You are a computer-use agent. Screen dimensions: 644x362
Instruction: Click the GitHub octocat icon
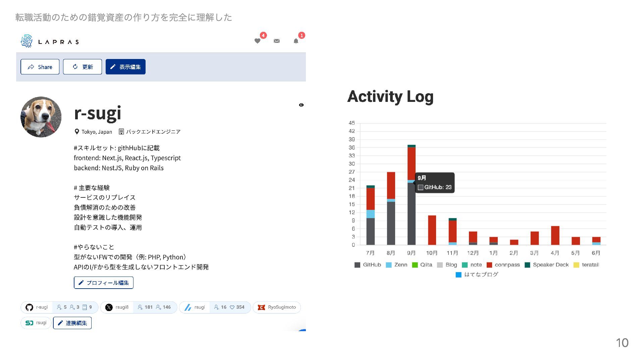coord(29,307)
